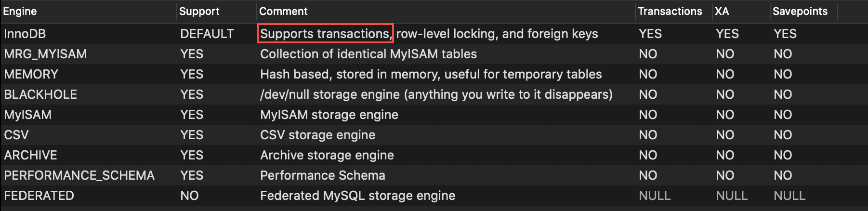Click the ARCHIVE engine name cell

[30, 155]
